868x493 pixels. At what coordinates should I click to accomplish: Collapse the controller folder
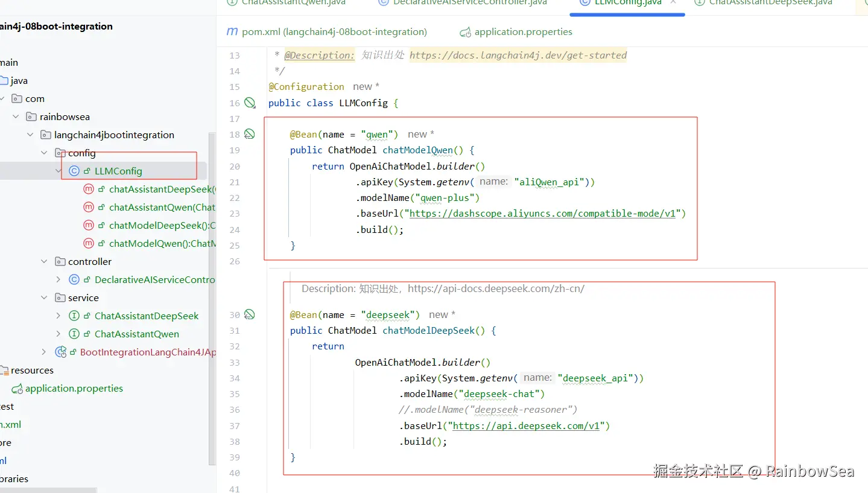44,261
